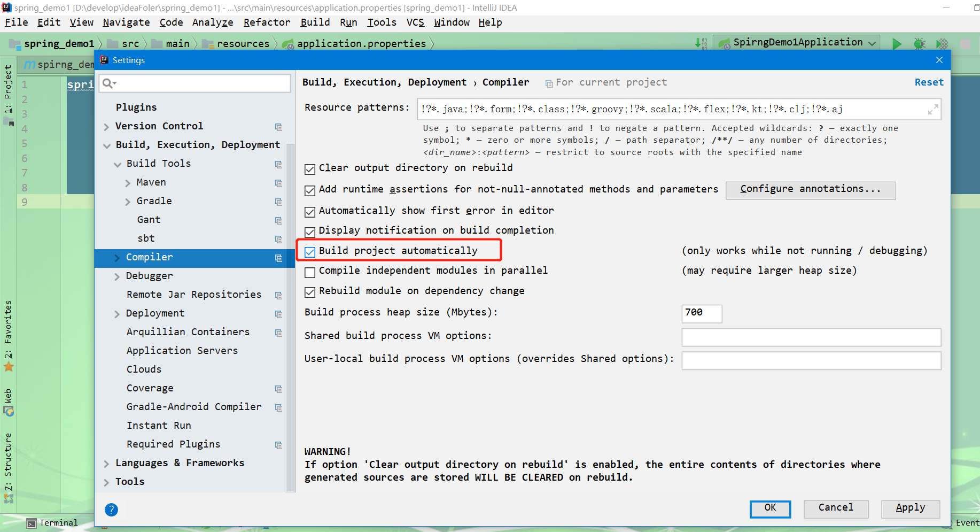
Task: Start debugging with the bug icon
Action: pyautogui.click(x=920, y=44)
